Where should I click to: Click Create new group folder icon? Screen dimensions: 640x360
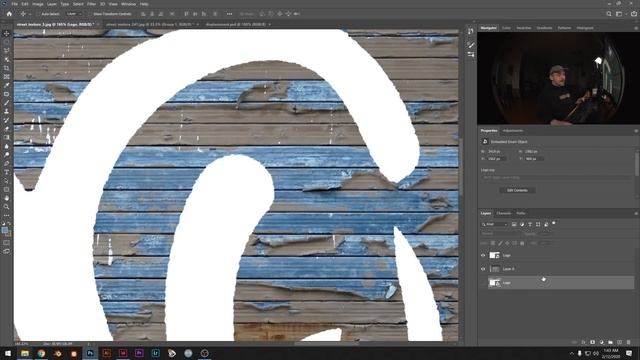point(611,342)
